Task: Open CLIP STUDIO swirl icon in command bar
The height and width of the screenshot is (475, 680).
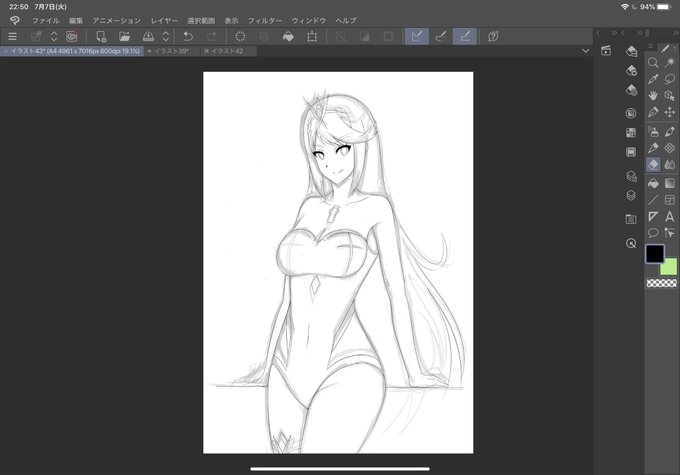Action: tap(72, 36)
